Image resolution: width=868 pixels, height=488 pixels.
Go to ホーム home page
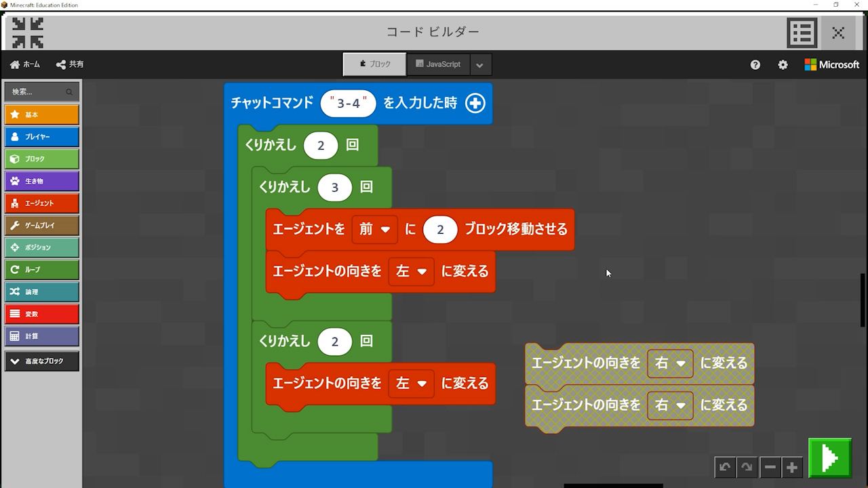pos(25,64)
